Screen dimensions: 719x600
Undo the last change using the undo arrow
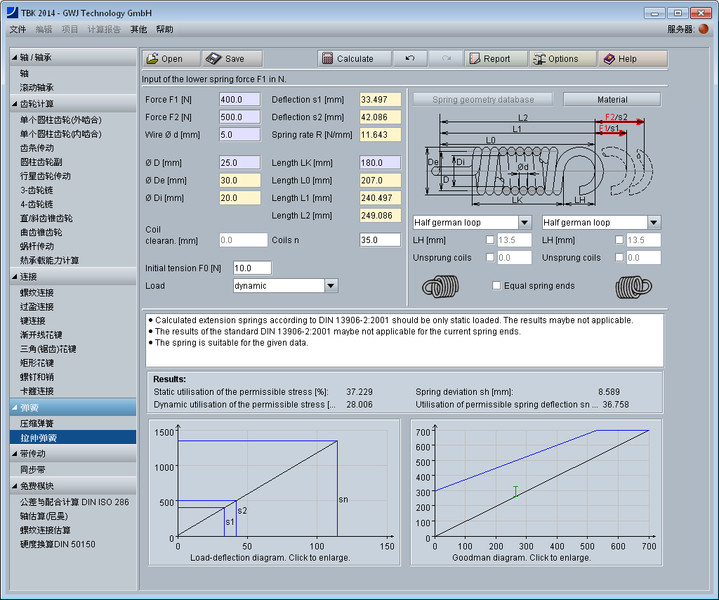tap(409, 59)
